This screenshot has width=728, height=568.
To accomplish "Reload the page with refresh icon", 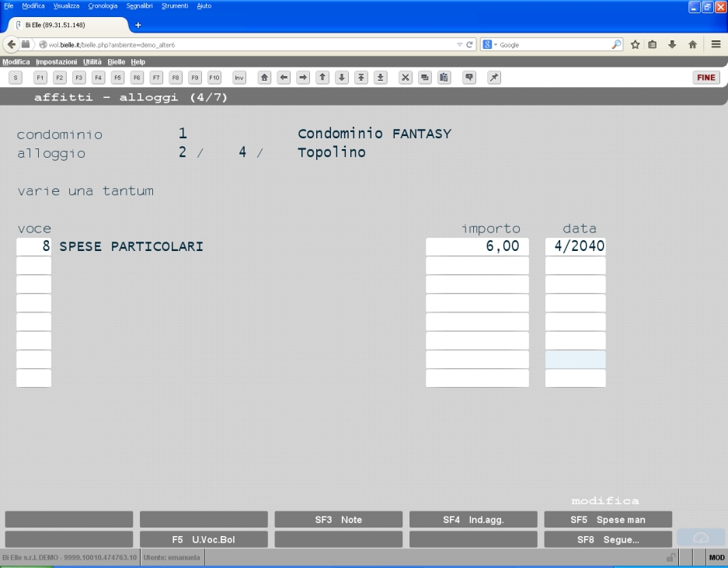I will click(x=469, y=44).
